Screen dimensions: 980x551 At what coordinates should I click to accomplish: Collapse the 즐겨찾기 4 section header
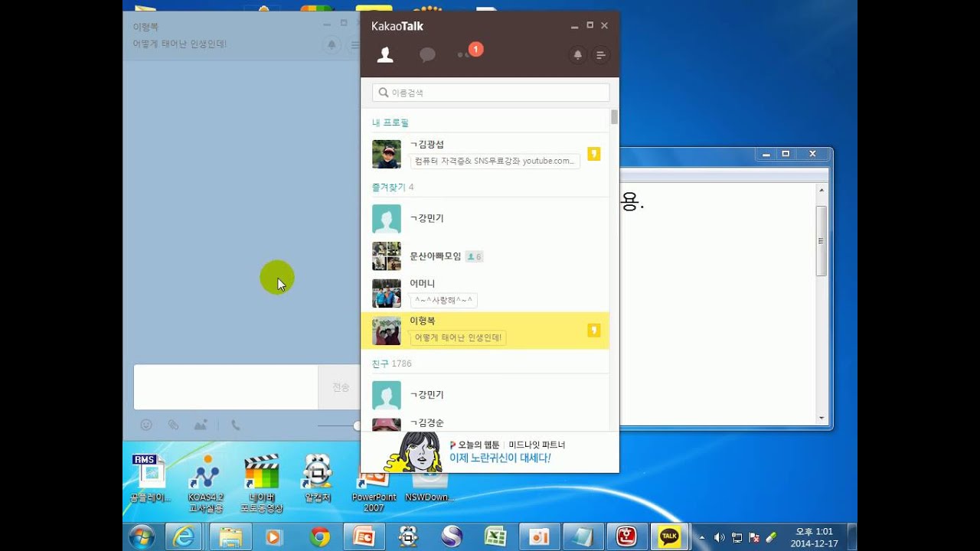point(393,187)
